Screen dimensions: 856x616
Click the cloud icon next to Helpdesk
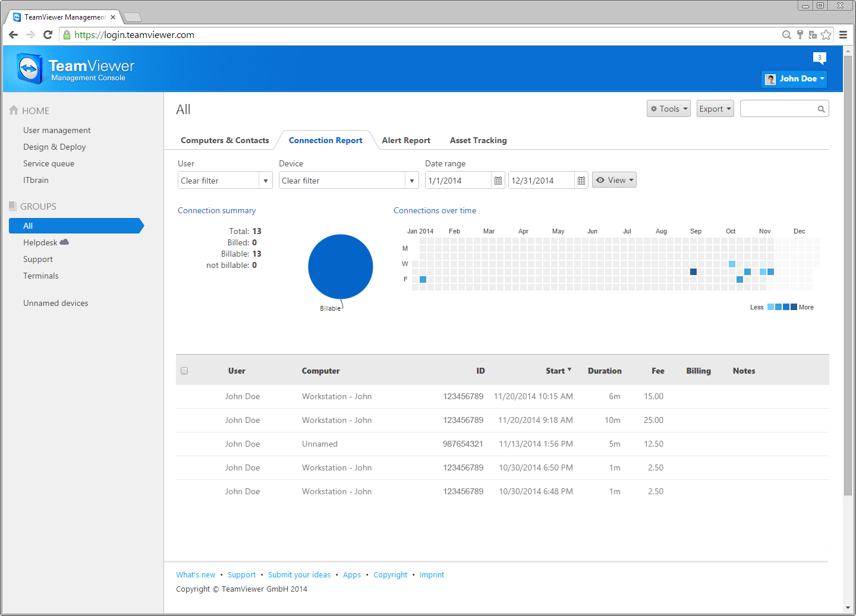[x=64, y=242]
